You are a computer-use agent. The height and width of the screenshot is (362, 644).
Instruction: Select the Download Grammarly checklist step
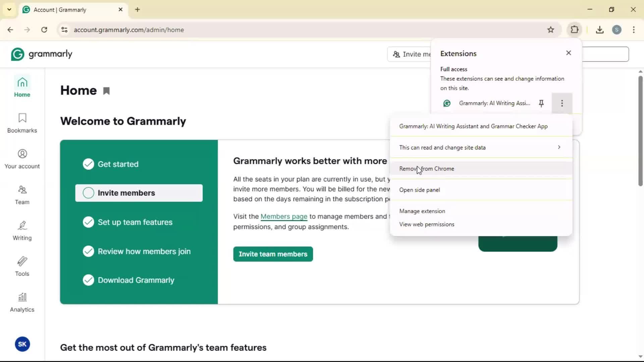point(129,280)
